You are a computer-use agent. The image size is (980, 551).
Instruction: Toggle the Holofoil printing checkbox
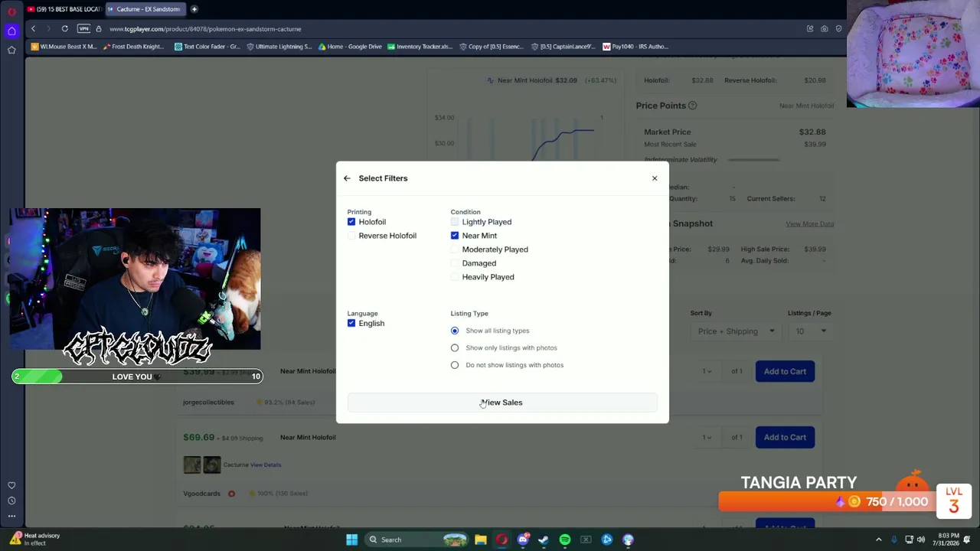tap(351, 222)
